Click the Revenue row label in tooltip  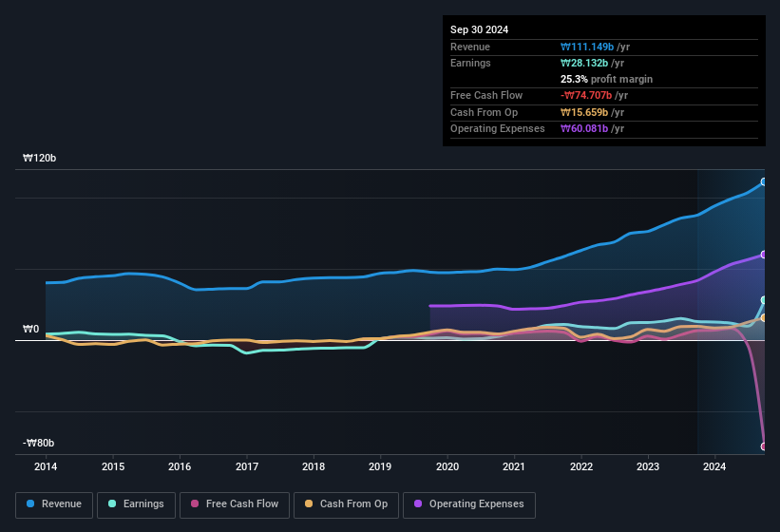[470, 47]
